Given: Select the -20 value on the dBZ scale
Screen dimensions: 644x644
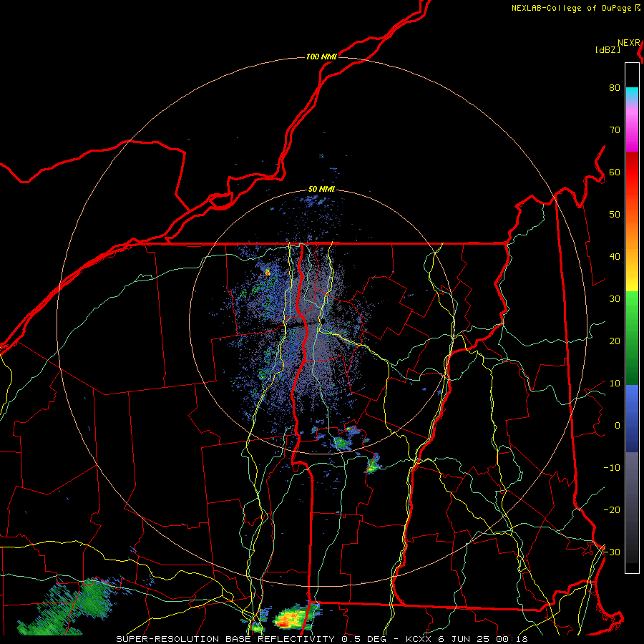Looking at the screenshot, I should (612, 510).
